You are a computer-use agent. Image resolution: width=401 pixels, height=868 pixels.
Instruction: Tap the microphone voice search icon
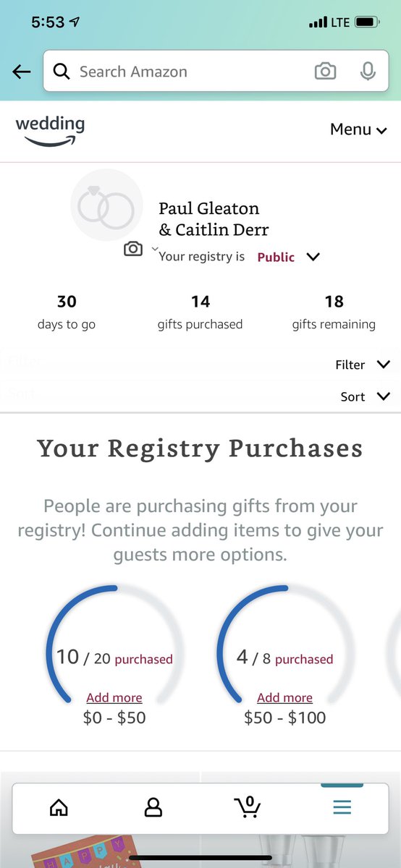[368, 71]
